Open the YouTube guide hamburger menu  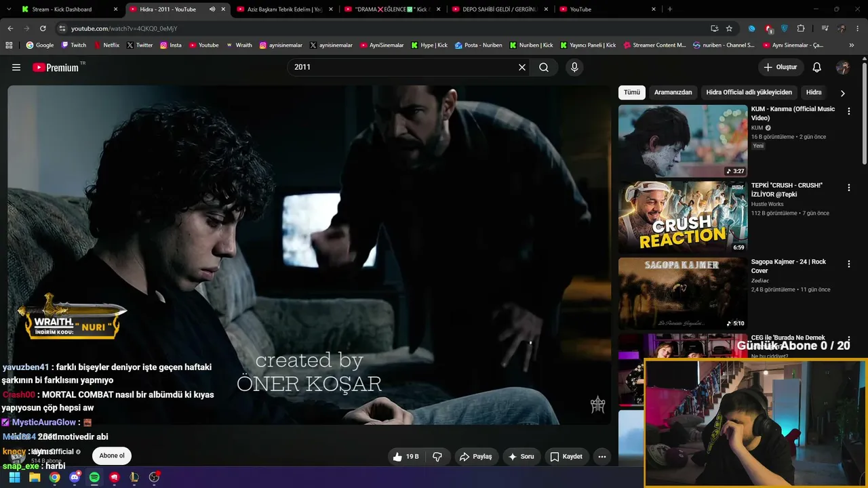(x=16, y=67)
